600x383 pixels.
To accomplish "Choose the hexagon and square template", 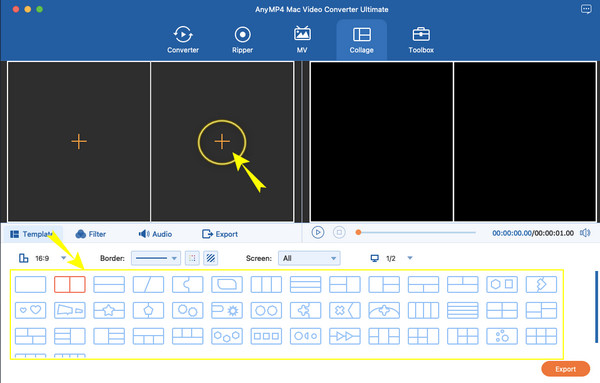I will 502,284.
